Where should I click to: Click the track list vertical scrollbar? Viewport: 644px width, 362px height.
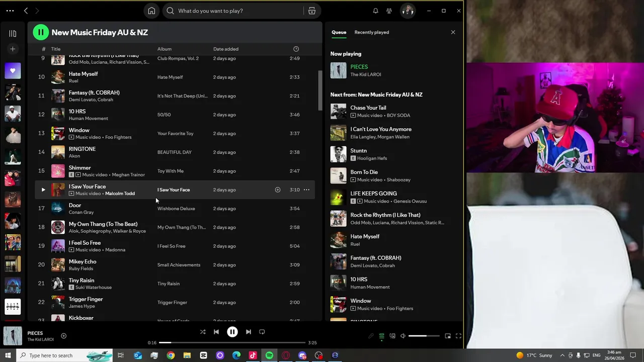point(320,90)
